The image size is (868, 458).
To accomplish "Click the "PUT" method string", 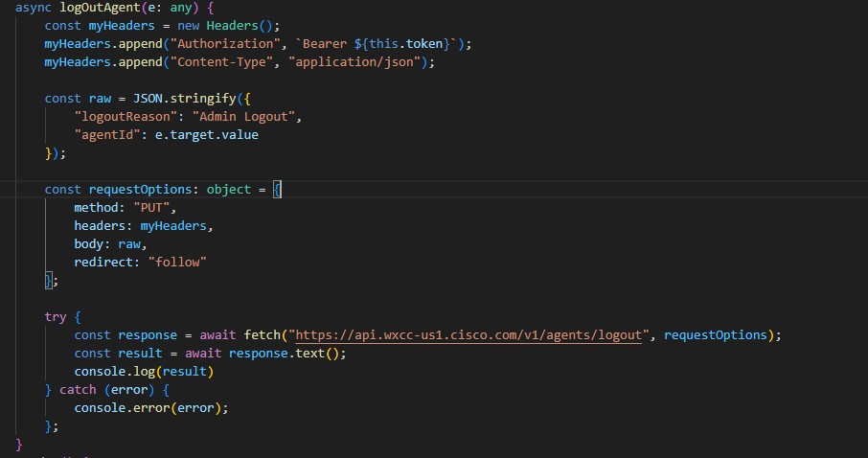I will pos(151,208).
